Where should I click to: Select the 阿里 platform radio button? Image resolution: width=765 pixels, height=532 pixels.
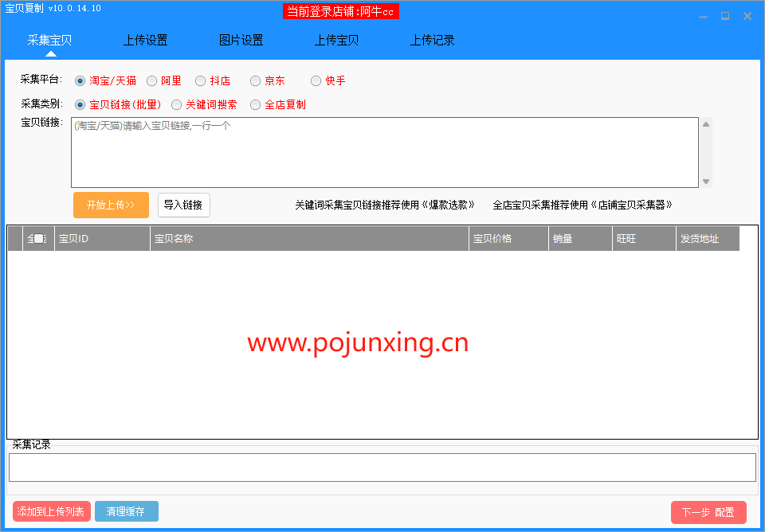[151, 81]
